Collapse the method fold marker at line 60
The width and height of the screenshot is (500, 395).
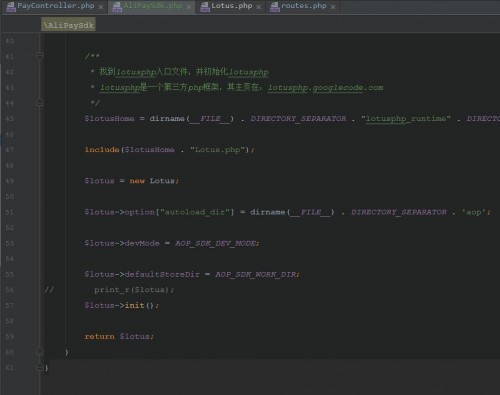coord(39,351)
